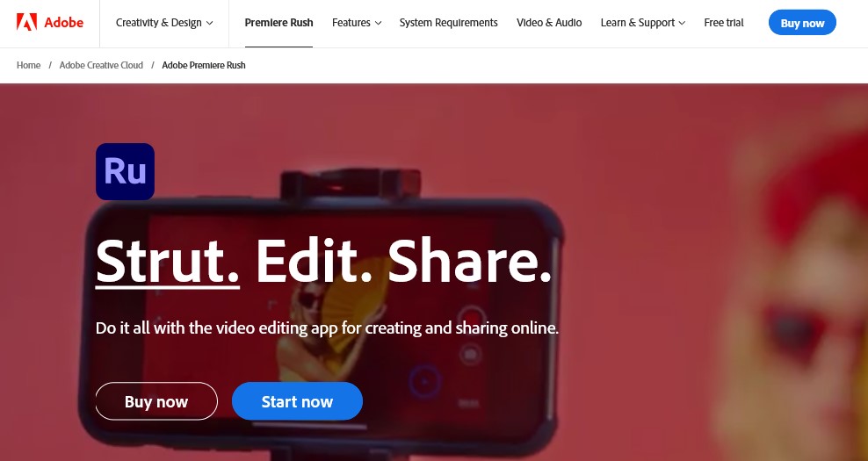Click the Adobe logo icon
Viewport: 868px width, 461px height.
click(26, 23)
